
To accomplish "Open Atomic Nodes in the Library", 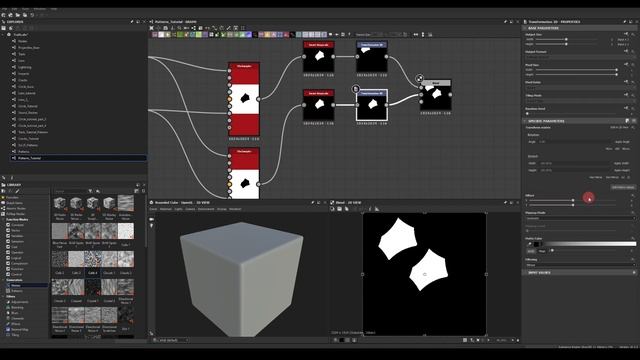I will [16, 208].
